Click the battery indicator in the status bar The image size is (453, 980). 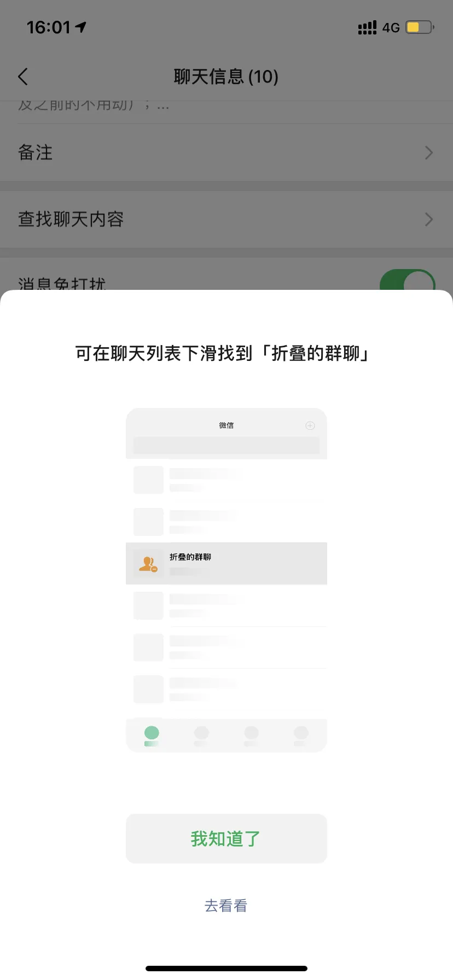click(x=420, y=27)
